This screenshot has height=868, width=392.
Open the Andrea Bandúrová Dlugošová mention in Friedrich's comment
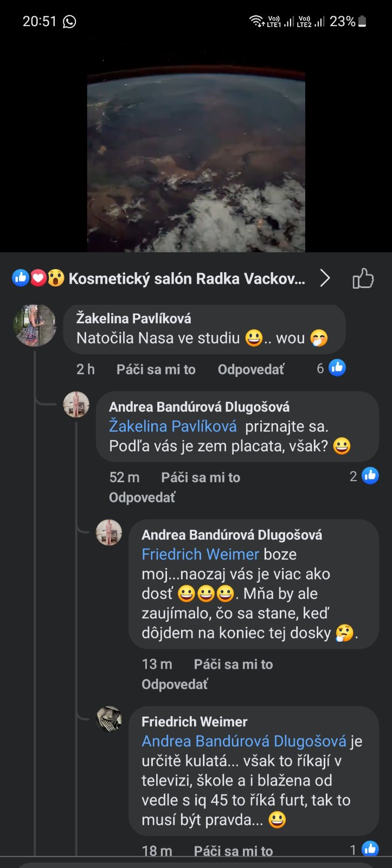[244, 742]
